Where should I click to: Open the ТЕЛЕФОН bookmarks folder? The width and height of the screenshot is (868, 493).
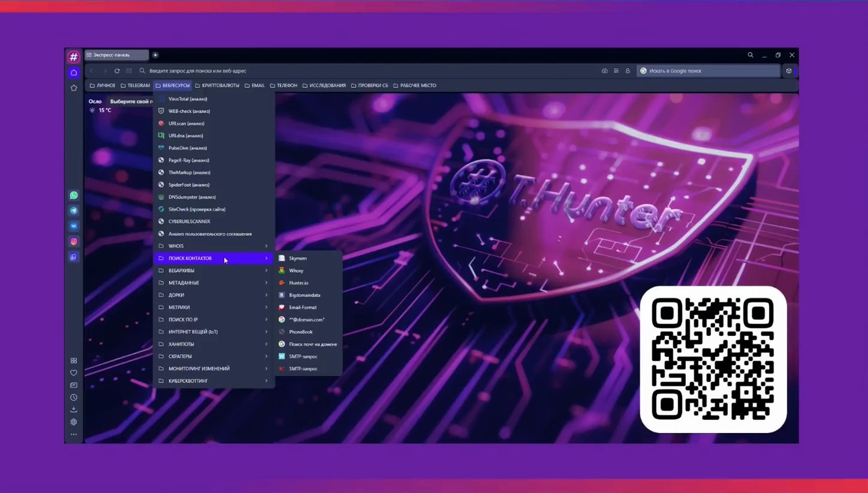284,85
